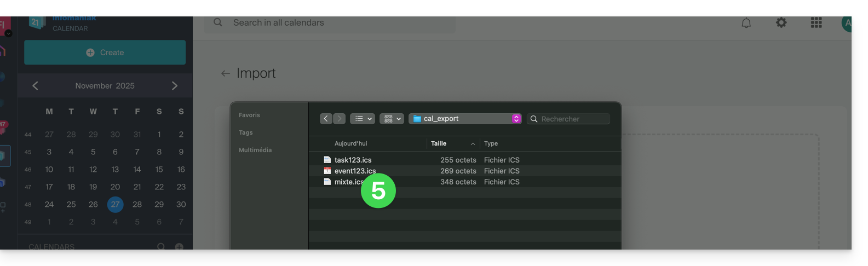
Task: Click the Calendar app logo icon
Action: tap(37, 22)
